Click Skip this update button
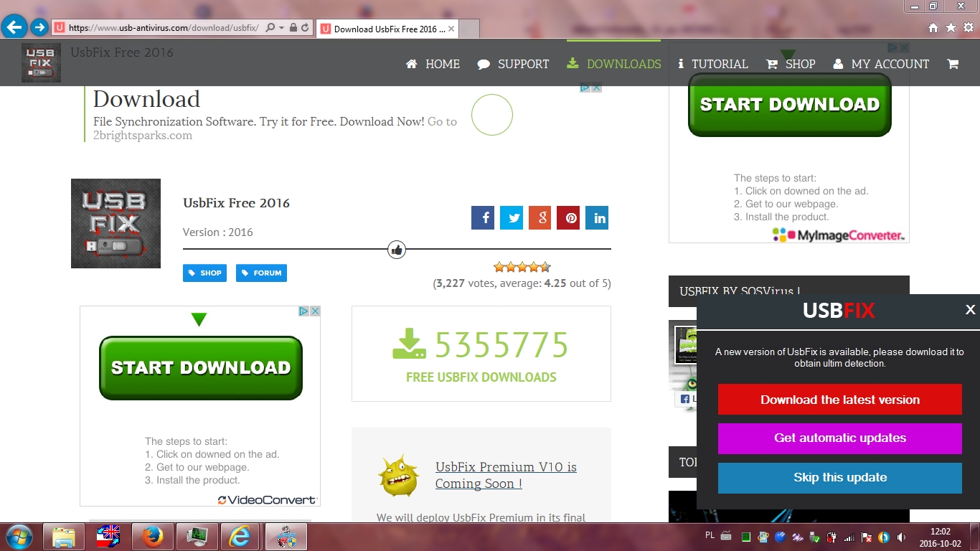Image resolution: width=980 pixels, height=551 pixels. (x=840, y=477)
